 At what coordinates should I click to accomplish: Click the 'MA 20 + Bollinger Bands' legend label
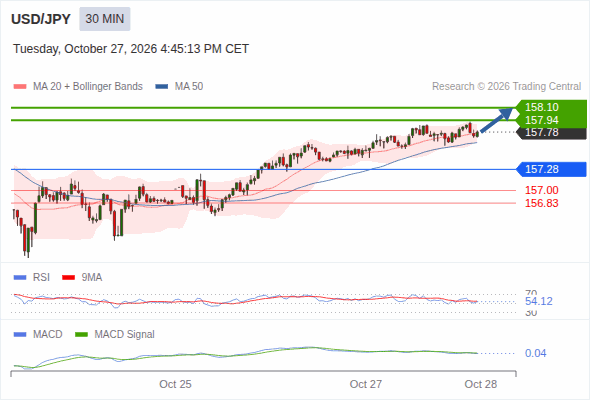[x=88, y=87]
